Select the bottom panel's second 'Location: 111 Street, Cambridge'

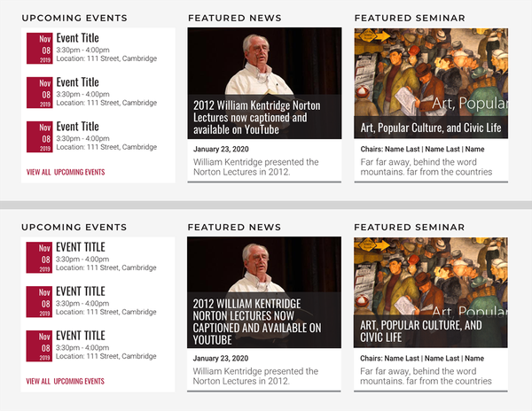[106, 312]
